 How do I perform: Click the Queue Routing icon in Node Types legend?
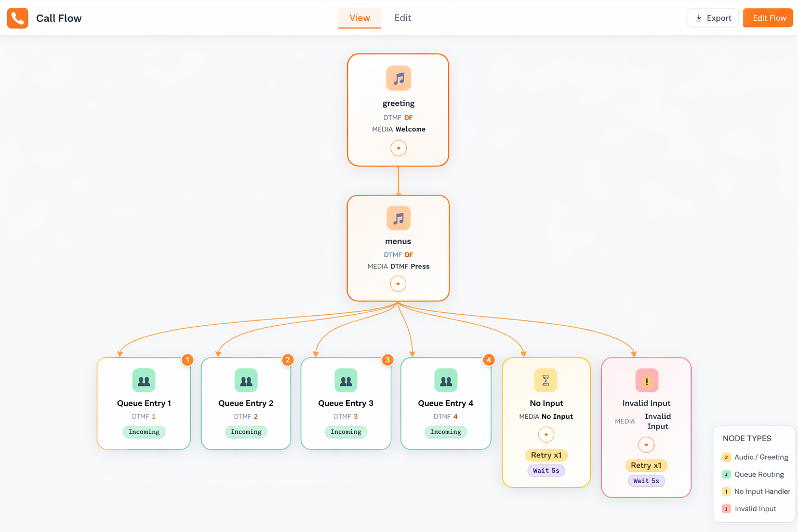[x=726, y=474]
